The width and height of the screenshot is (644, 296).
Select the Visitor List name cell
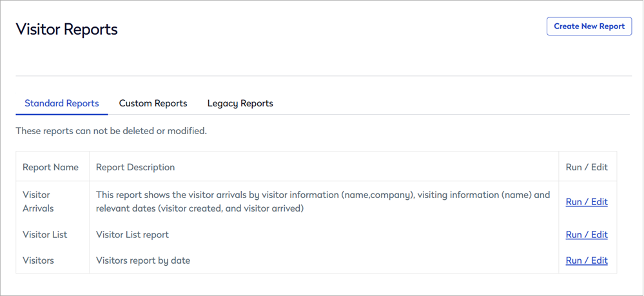coord(44,235)
